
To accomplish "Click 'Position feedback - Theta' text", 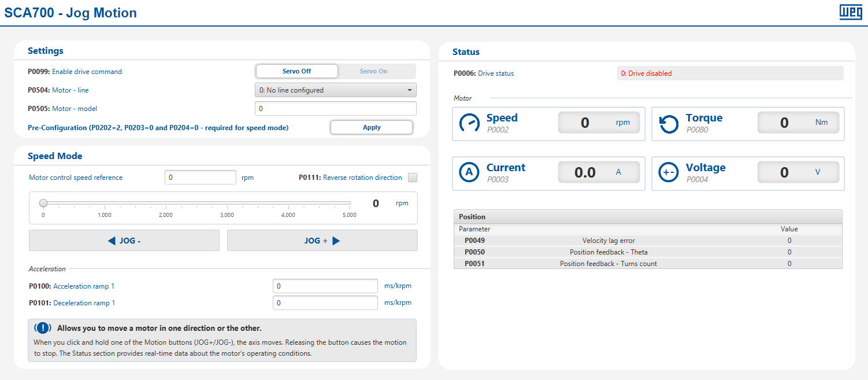I will (609, 252).
